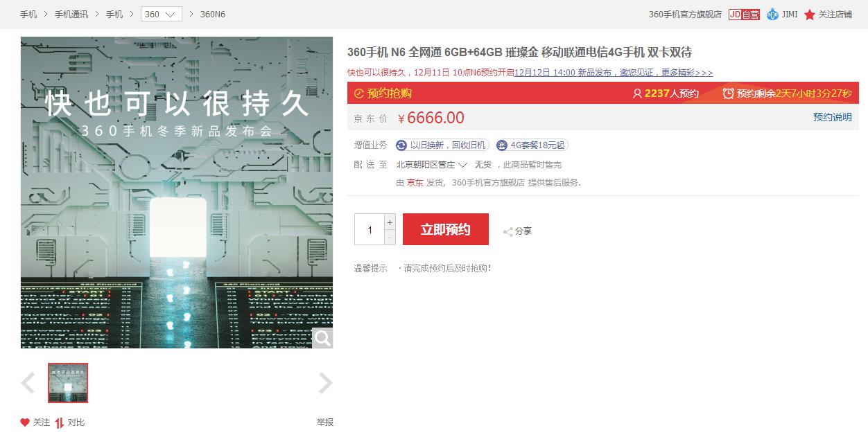
Task: Click the quantity input field
Action: pos(370,229)
